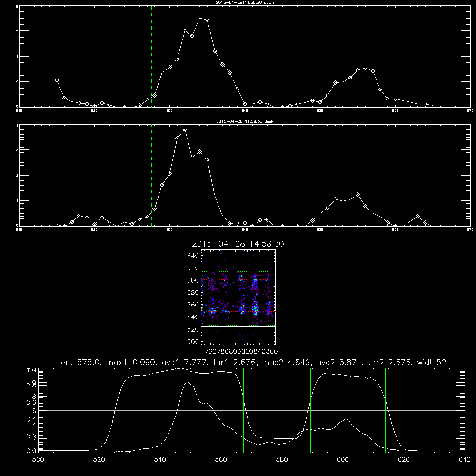Click the '560' label on heatmap y-axis
Viewport: 476px width, 476px height.
193,305
